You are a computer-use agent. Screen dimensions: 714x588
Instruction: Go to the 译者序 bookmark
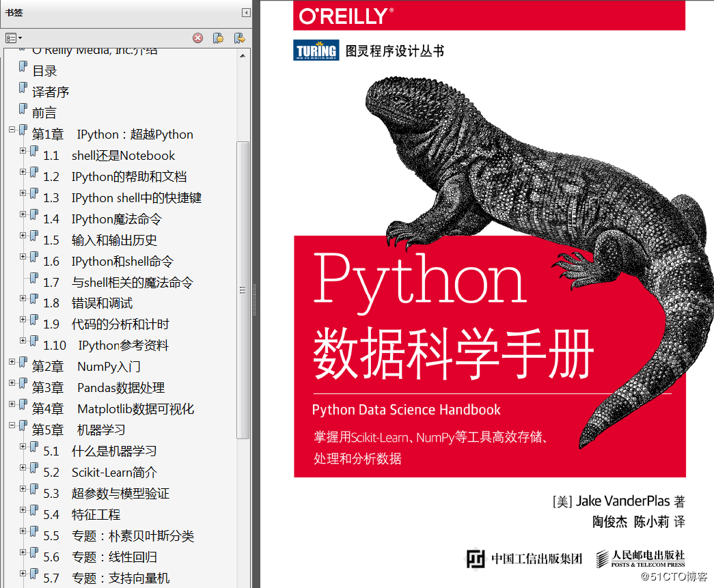(51, 92)
